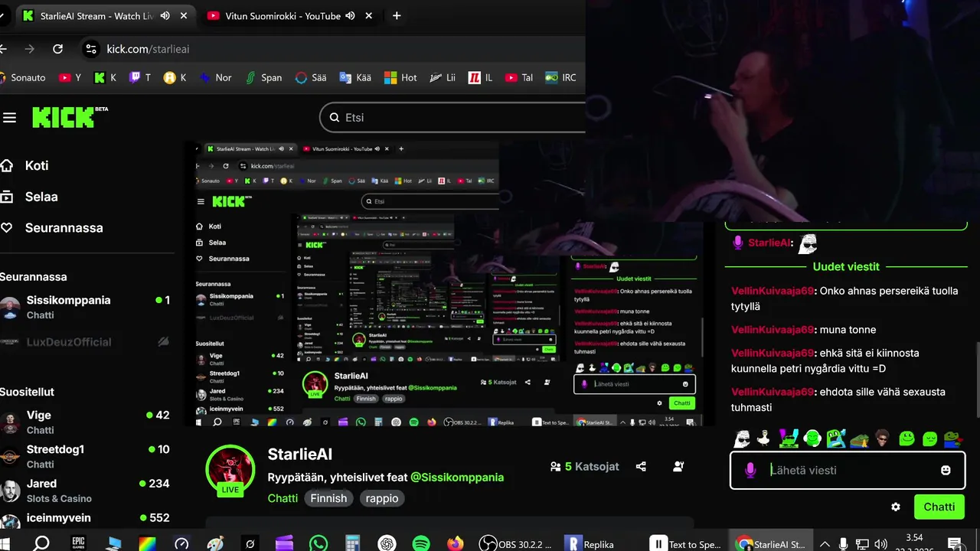Click the 5 Katsojat viewer count
Image resolution: width=980 pixels, height=551 pixels.
click(585, 466)
